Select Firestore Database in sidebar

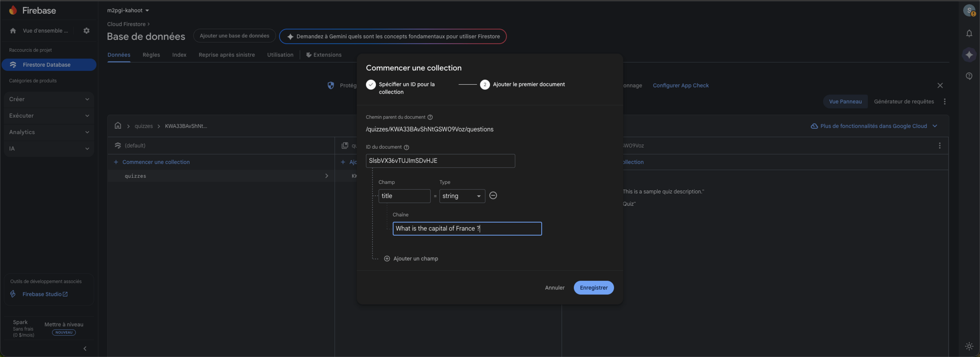49,65
